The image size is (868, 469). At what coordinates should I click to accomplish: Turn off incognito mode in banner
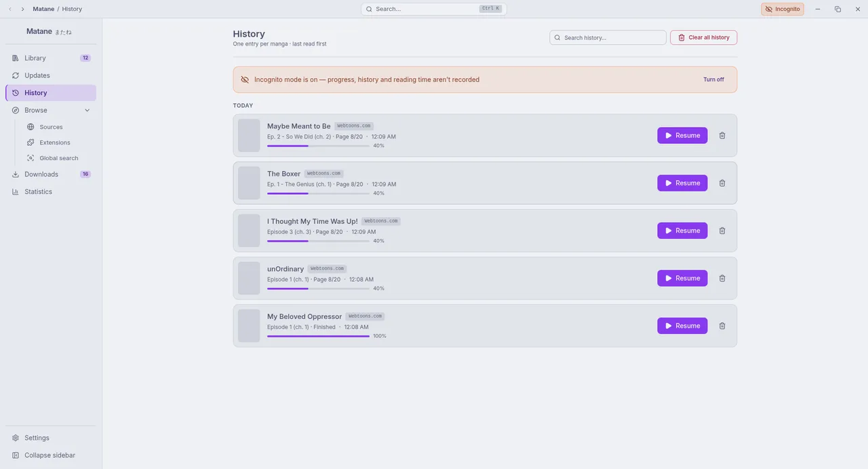[713, 79]
